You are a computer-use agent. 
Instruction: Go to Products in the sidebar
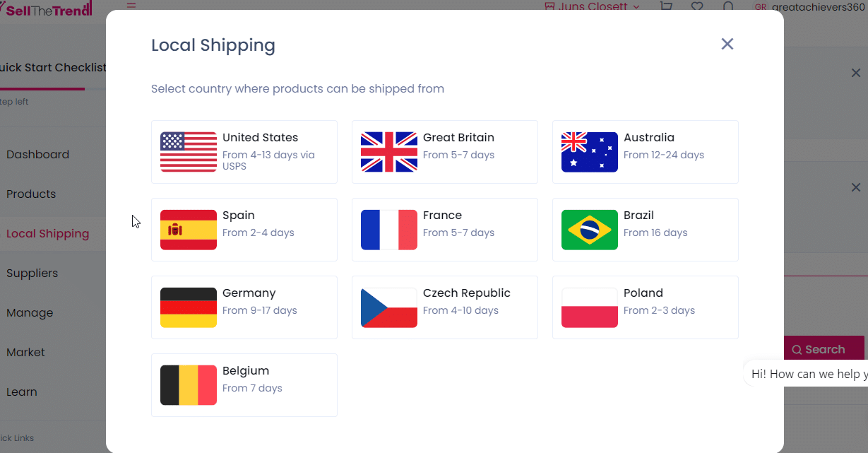[x=31, y=194]
